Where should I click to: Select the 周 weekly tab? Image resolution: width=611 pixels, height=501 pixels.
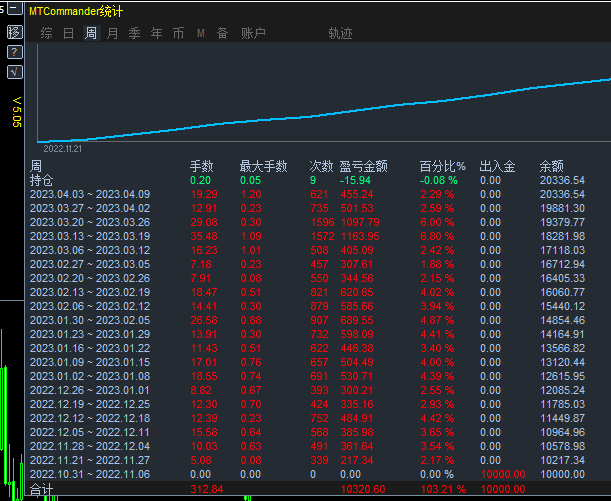(x=91, y=33)
